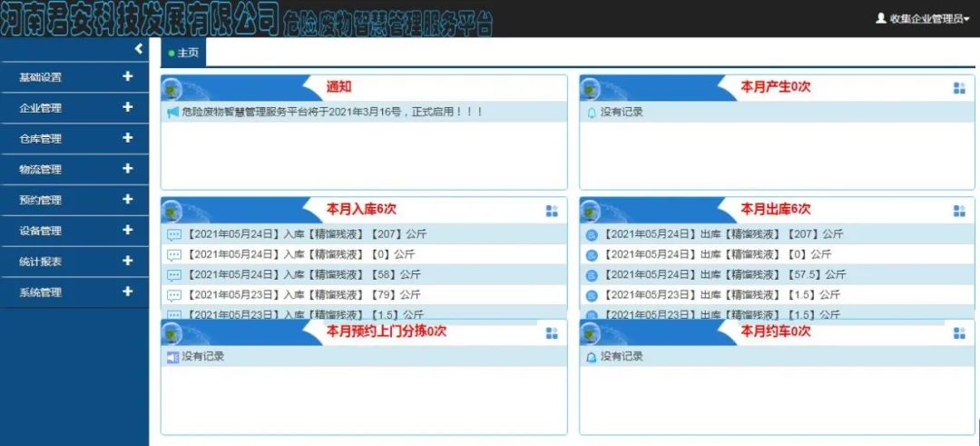Open 设备管理 in the sidebar
The height and width of the screenshot is (446, 980).
[x=40, y=231]
